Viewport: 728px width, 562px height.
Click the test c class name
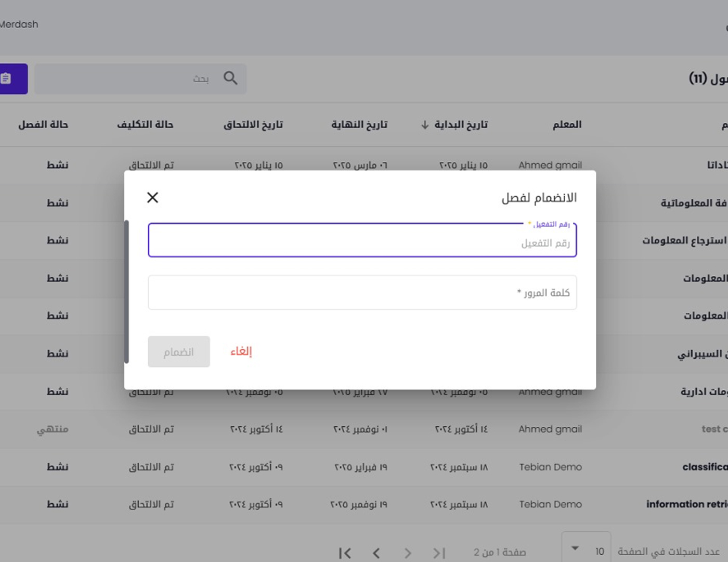click(714, 429)
